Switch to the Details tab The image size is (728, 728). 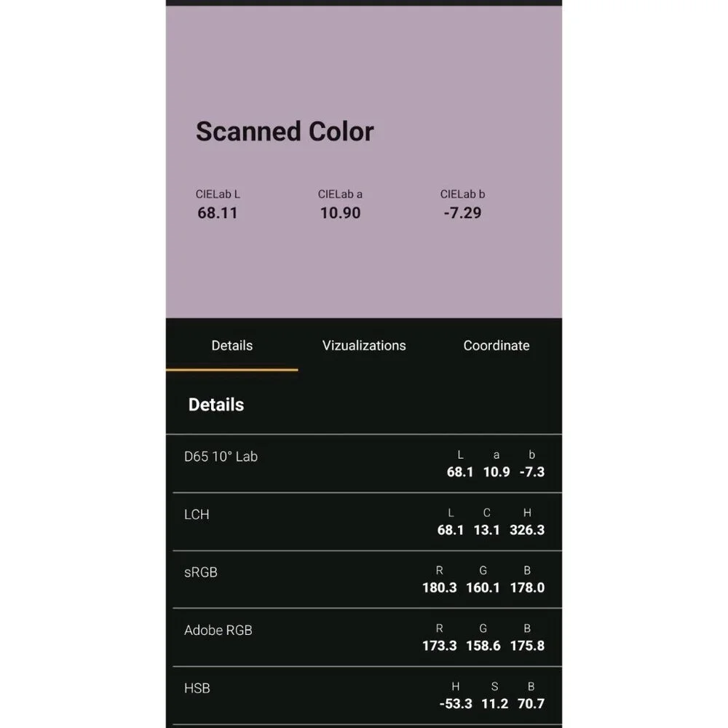click(232, 345)
